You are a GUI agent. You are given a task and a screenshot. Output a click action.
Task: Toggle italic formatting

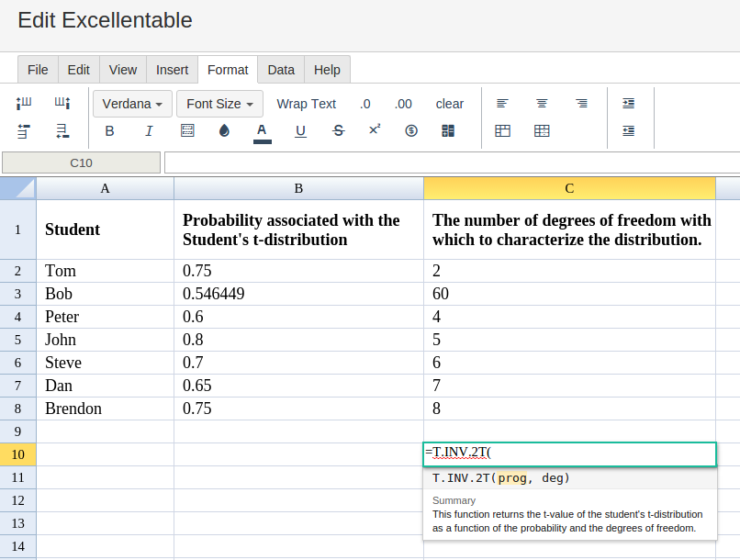(x=149, y=131)
